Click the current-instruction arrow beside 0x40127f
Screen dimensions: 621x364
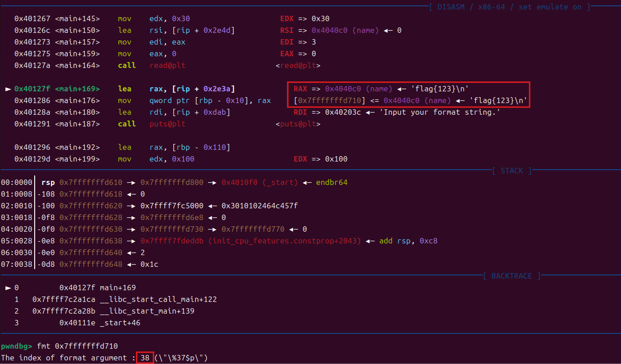pos(8,89)
